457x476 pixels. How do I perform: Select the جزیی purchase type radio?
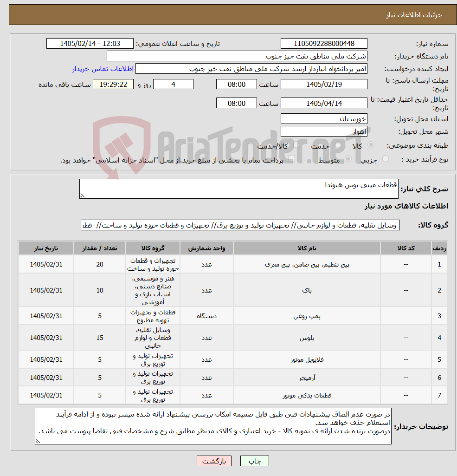click(386, 159)
